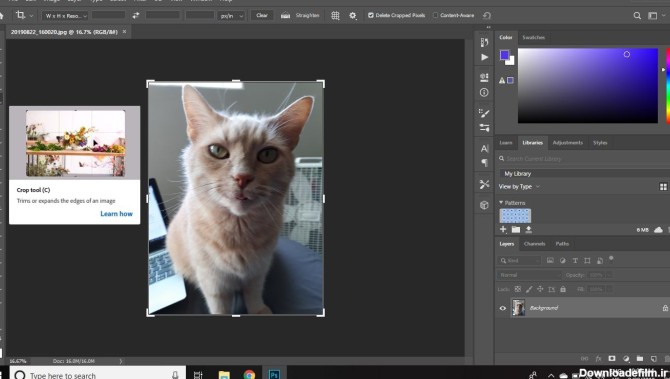
Task: Select the Background layer thumbnail
Action: click(x=519, y=308)
